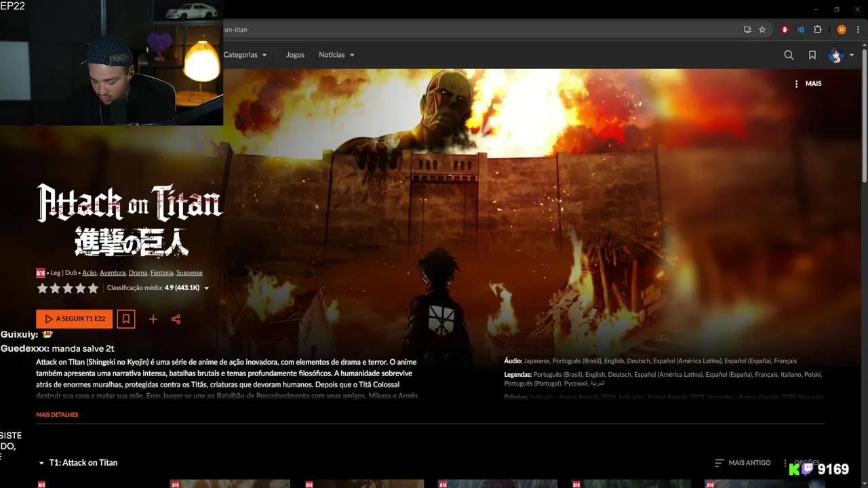Open the Chrome extensions puzzle icon

(817, 30)
